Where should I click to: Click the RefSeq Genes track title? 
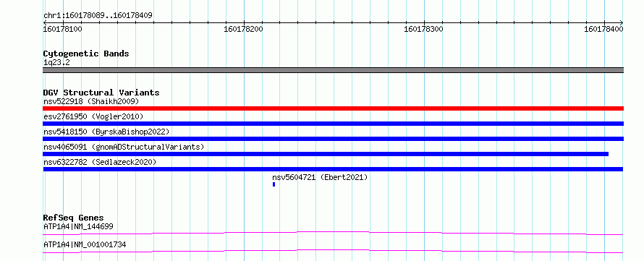click(x=74, y=218)
